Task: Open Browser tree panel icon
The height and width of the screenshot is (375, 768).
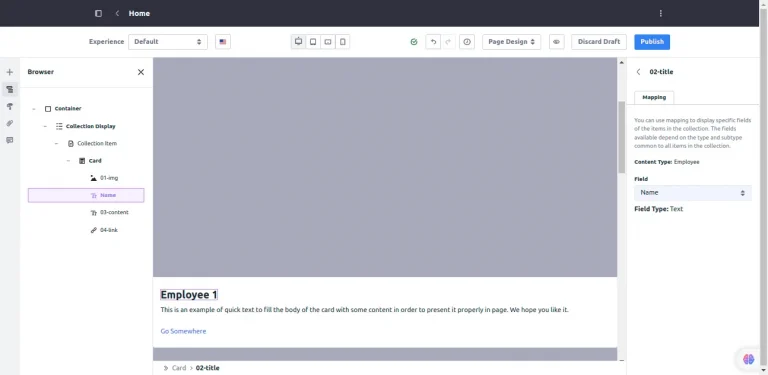Action: coord(9,89)
